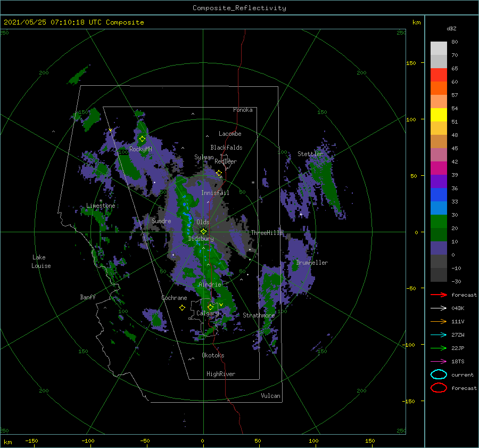Click the Airdrie town label
The image size is (479, 448).
click(210, 284)
